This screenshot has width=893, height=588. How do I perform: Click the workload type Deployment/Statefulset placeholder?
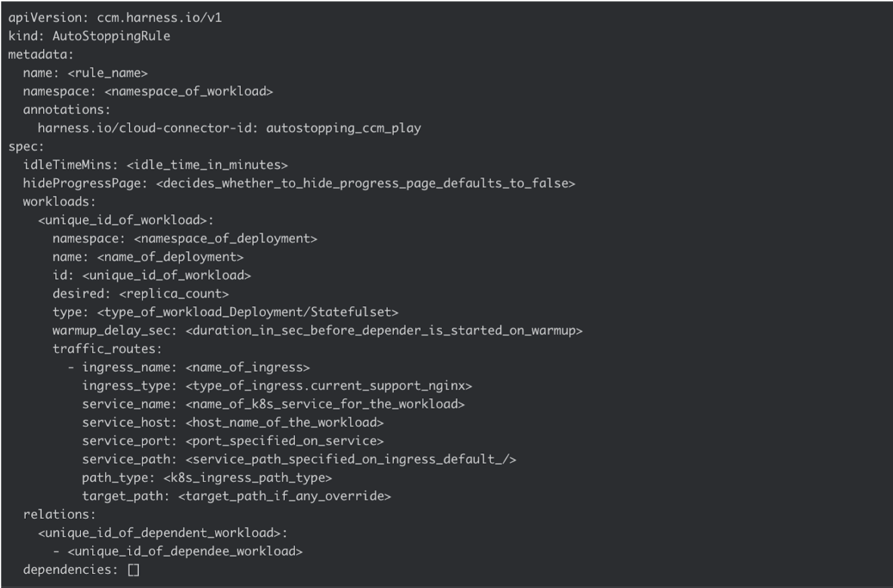tap(248, 312)
